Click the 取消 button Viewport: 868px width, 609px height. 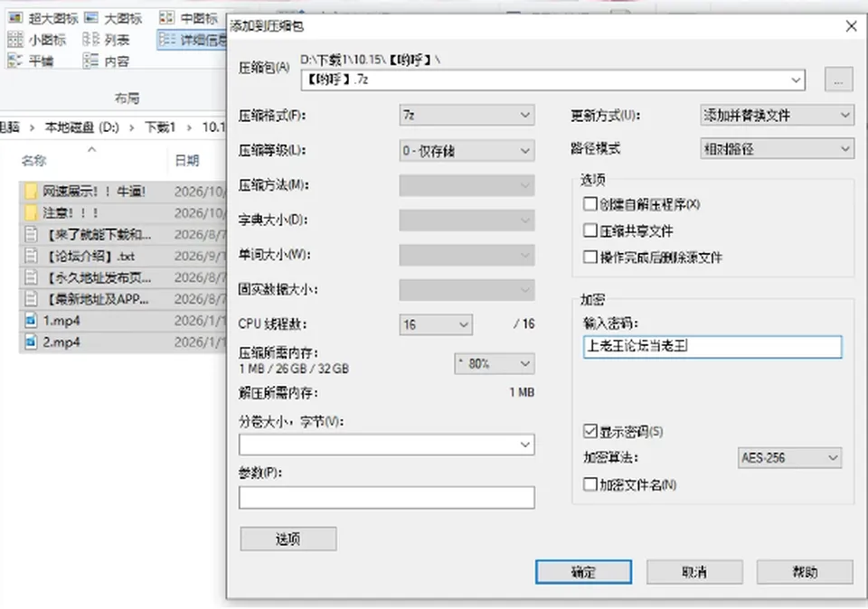coord(694,572)
